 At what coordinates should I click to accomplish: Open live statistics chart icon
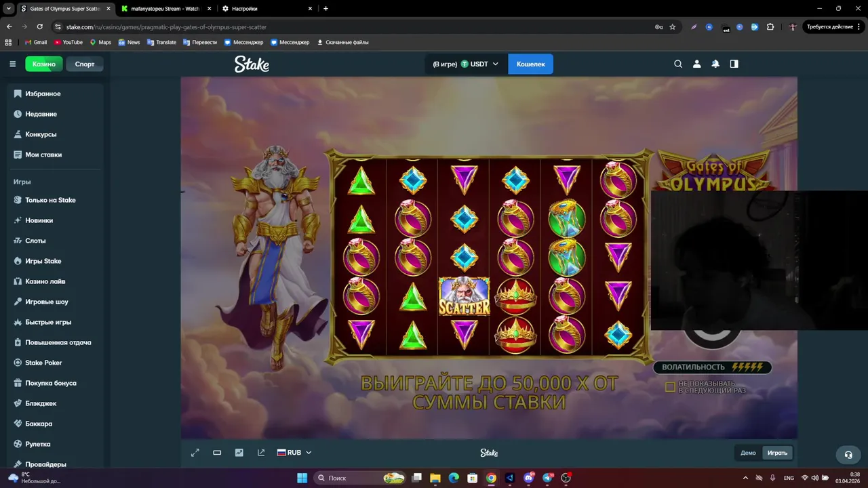tap(239, 453)
